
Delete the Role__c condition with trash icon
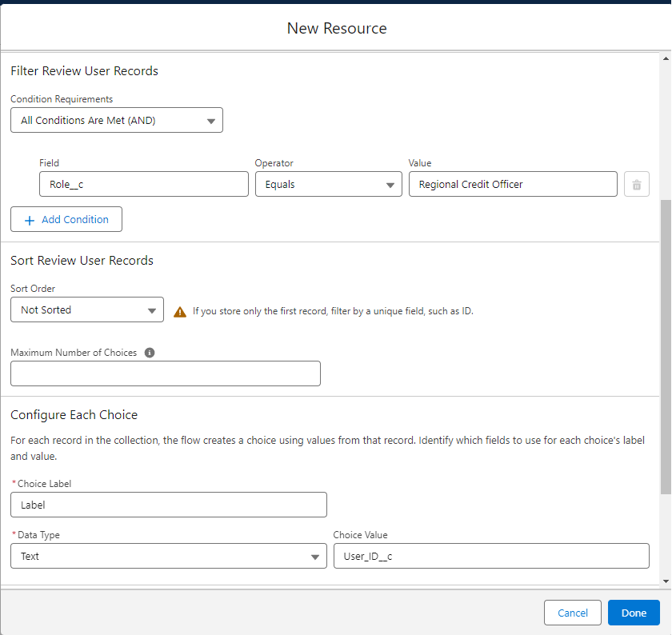[636, 185]
